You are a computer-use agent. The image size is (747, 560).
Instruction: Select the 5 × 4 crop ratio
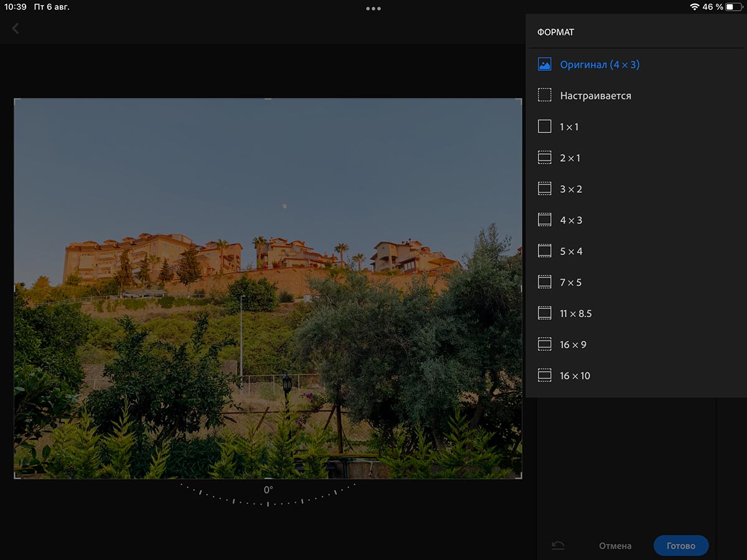[x=571, y=251]
